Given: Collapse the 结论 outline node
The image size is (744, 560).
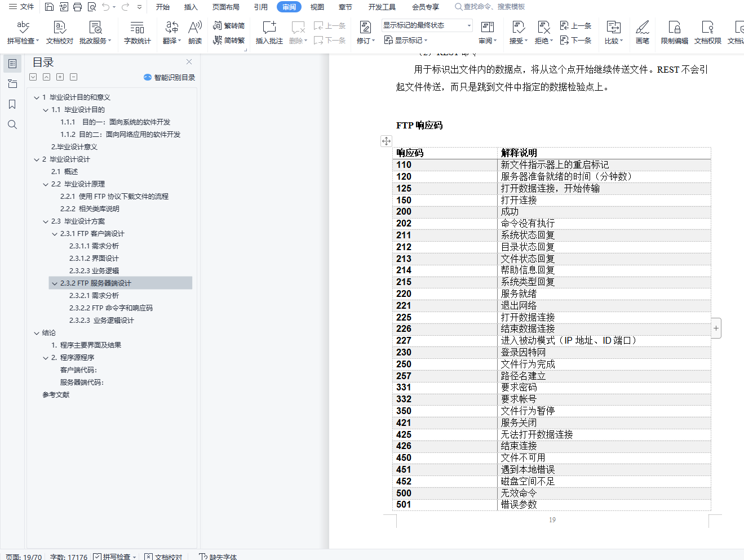Looking at the screenshot, I should pos(37,333).
